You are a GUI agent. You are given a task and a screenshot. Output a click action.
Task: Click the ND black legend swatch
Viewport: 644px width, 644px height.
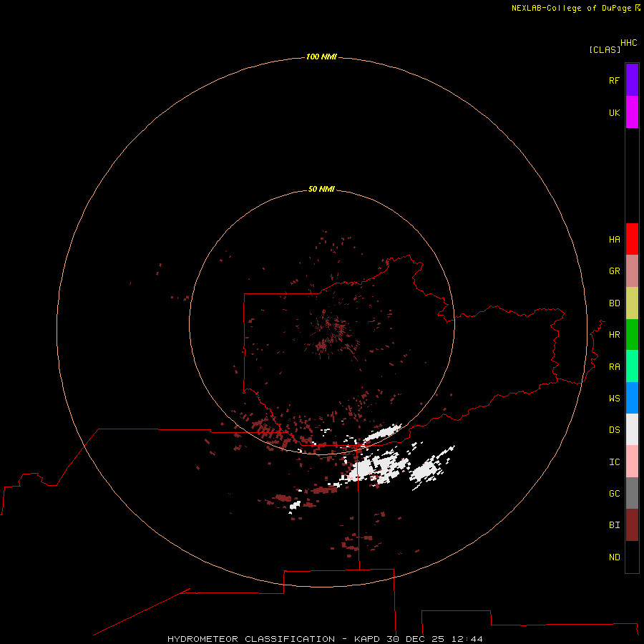click(632, 557)
